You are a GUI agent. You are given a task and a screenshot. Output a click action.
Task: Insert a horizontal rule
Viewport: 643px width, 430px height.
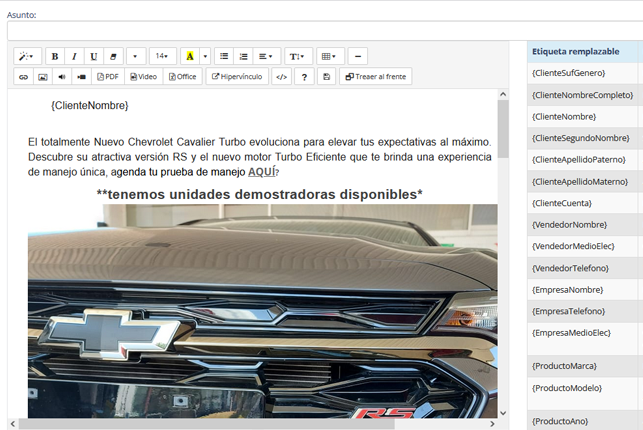click(358, 56)
